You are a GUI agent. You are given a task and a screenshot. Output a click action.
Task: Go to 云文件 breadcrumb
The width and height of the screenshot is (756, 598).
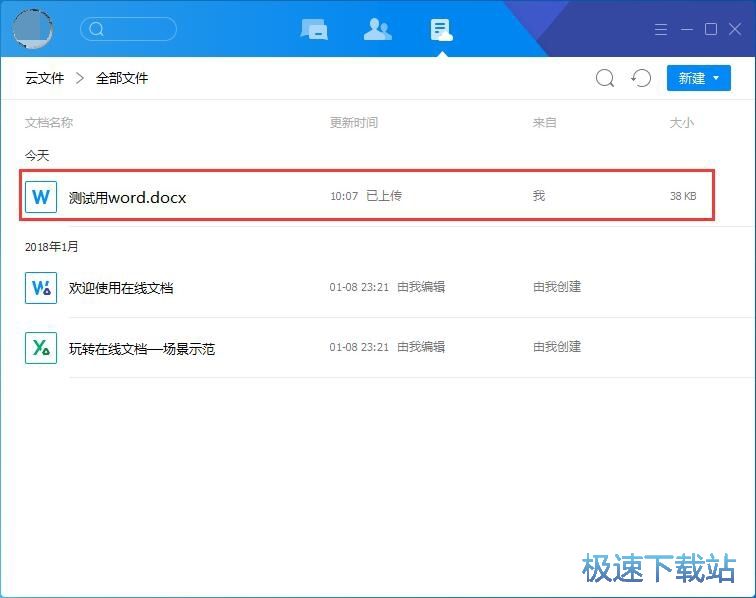pos(45,78)
